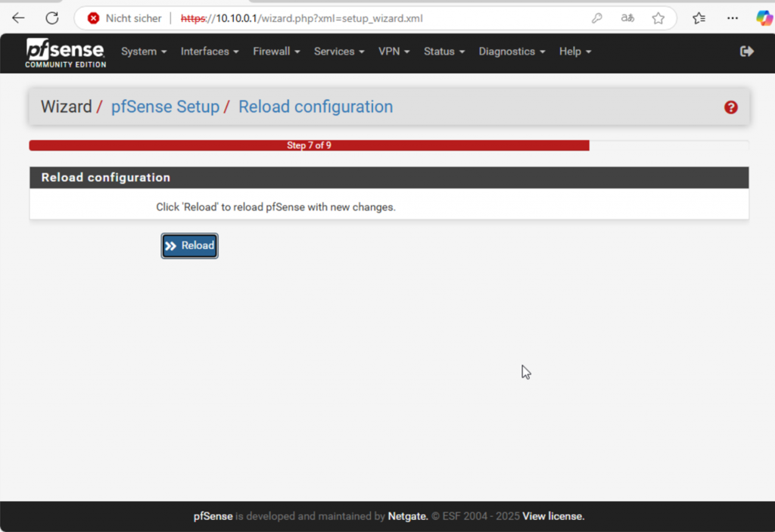The height and width of the screenshot is (532, 775).
Task: Open the Netgate footer link
Action: click(x=408, y=516)
